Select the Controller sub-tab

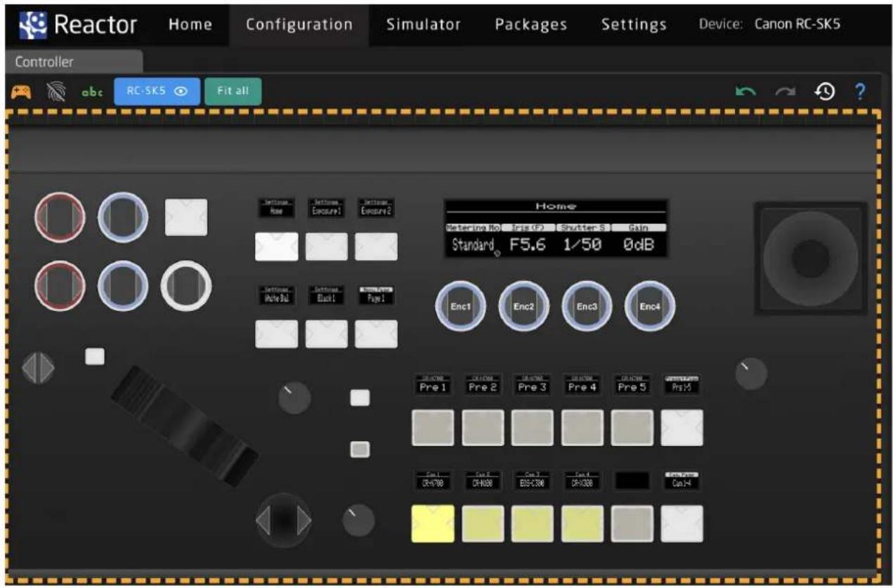[72, 62]
